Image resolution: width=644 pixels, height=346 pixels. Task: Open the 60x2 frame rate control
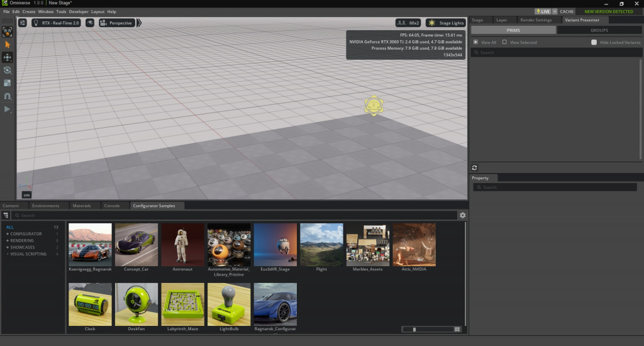click(x=408, y=23)
